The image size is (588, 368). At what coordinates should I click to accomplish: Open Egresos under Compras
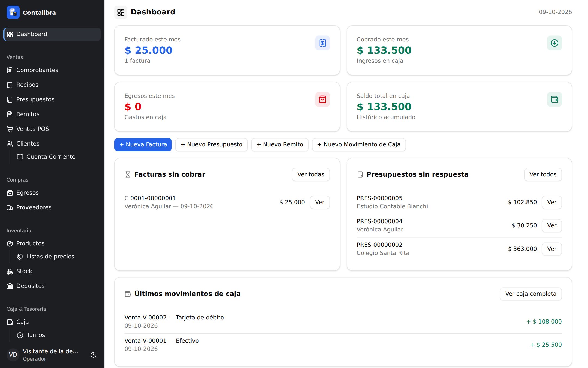pos(52,193)
